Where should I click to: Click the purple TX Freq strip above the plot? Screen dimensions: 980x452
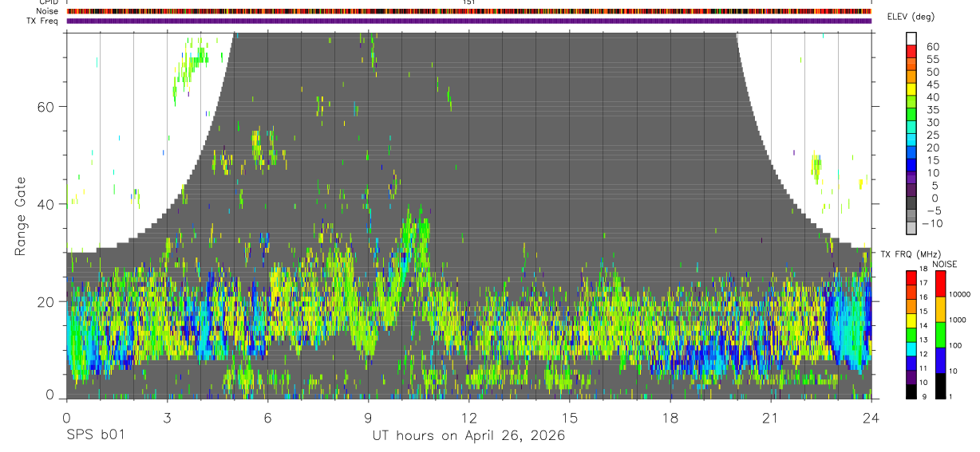(x=469, y=21)
